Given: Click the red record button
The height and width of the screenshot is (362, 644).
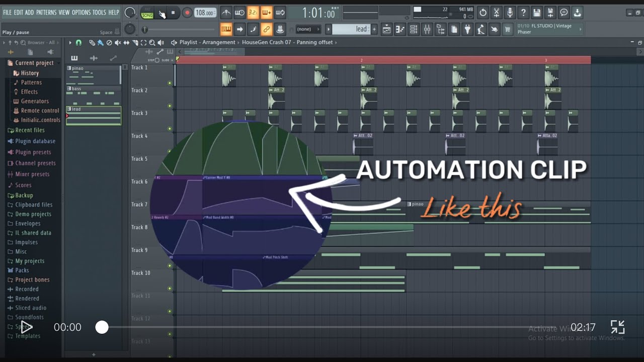Looking at the screenshot, I should [187, 13].
